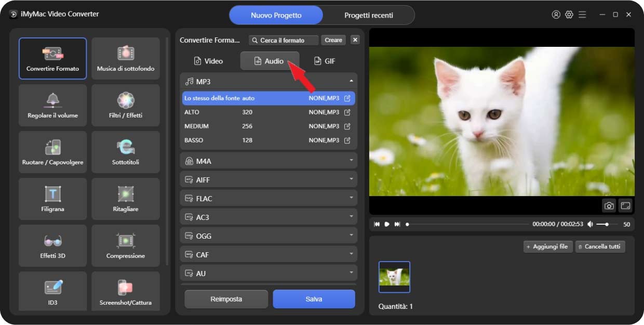This screenshot has width=644, height=325.
Task: Open the hamburger menu icon
Action: 582,15
